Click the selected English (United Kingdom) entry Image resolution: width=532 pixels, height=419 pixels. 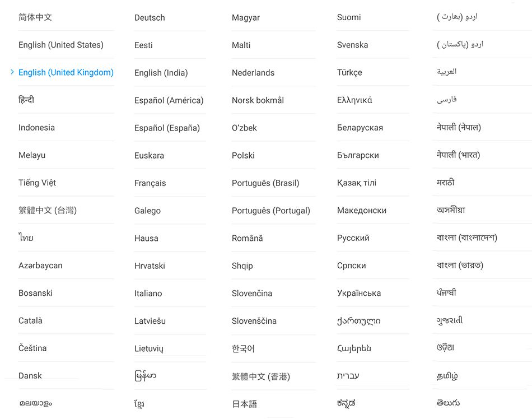[x=66, y=72]
